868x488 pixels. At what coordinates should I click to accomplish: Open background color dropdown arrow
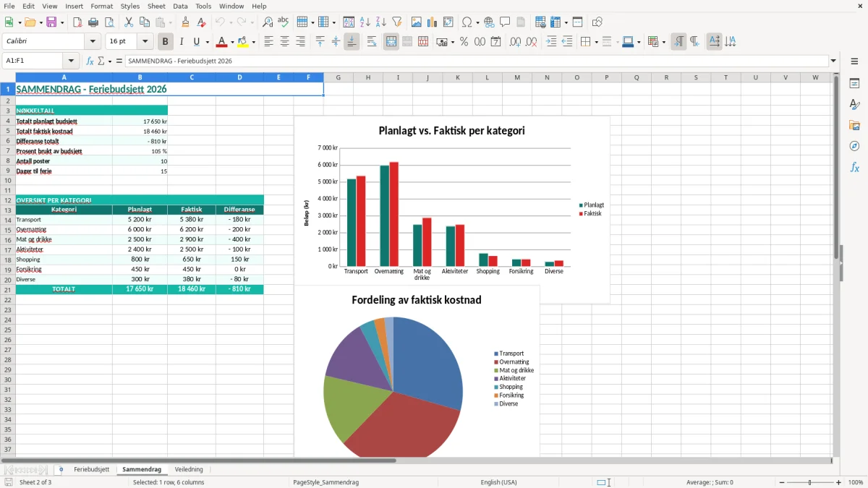[254, 42]
